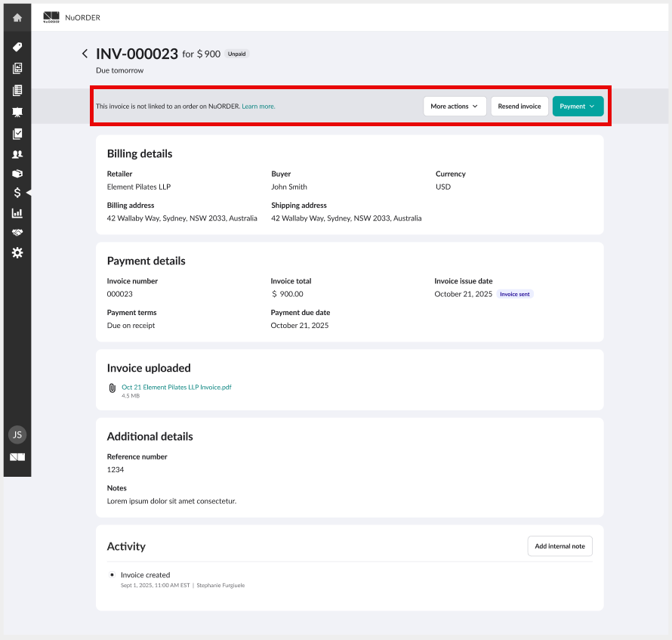The height and width of the screenshot is (640, 672).
Task: Open the presentation board icon in sidebar
Action: tap(17, 113)
